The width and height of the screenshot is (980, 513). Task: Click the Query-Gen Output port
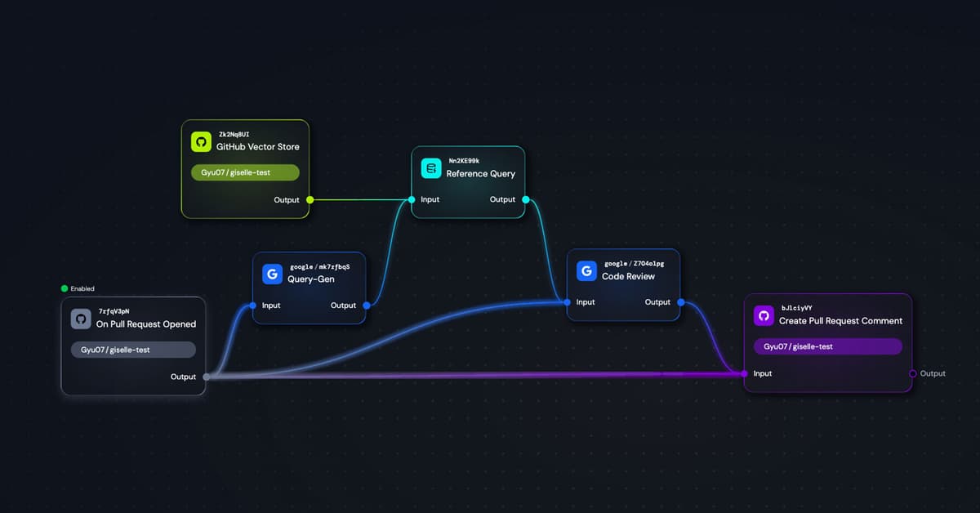(x=366, y=306)
